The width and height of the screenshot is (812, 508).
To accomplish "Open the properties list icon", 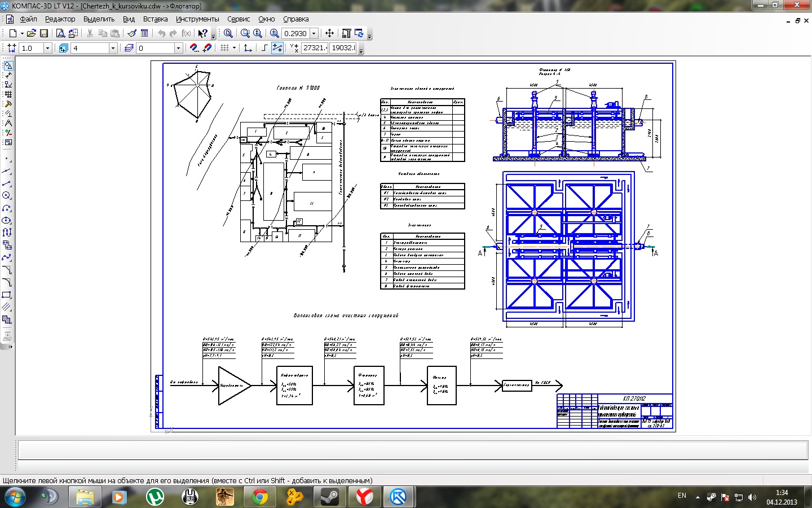I will pyautogui.click(x=144, y=33).
